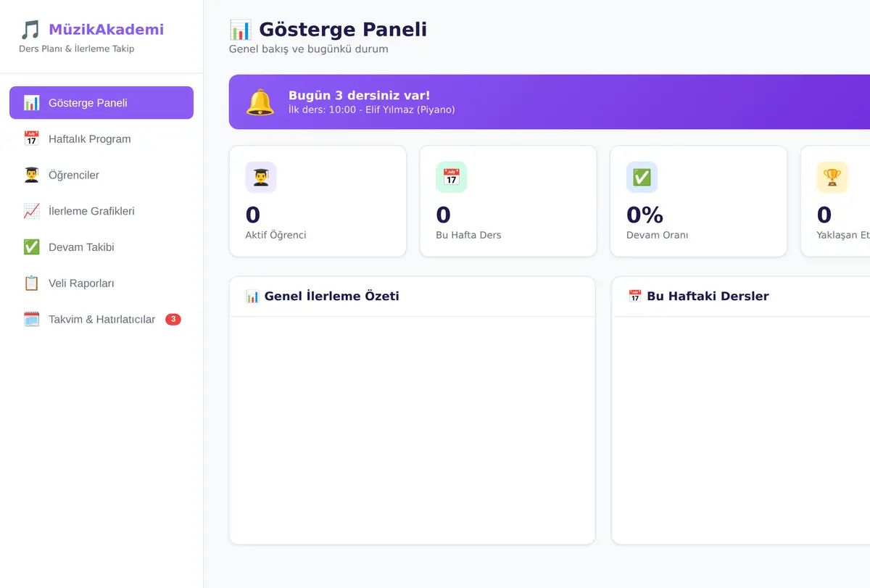Click the 'Bu Hafta Ders' label

(468, 235)
